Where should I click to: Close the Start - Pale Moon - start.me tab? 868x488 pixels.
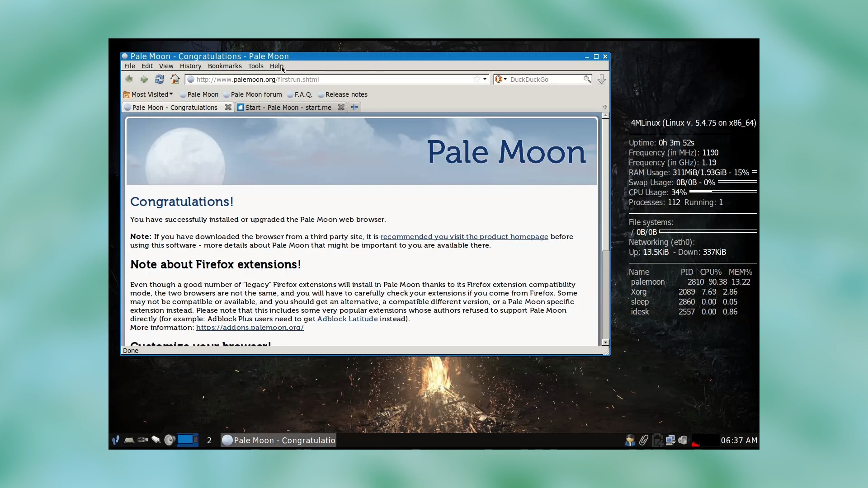coord(341,107)
